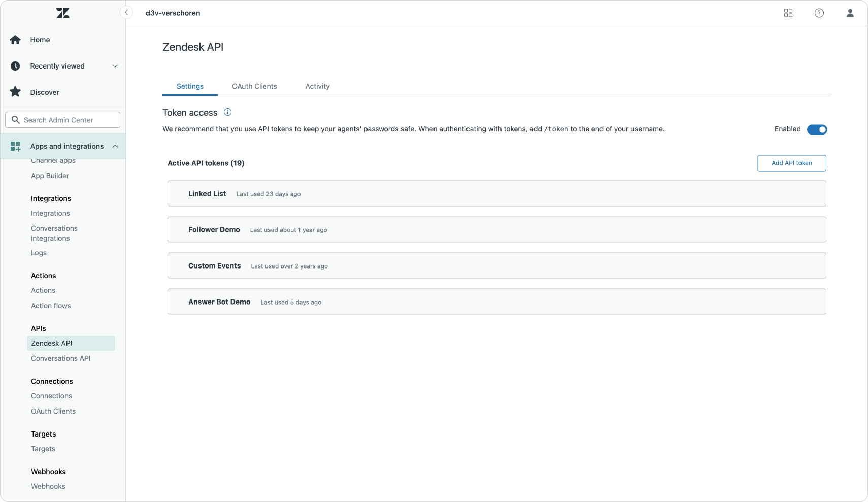Open Webhooks link under Webhooks heading
The width and height of the screenshot is (868, 502).
click(48, 486)
